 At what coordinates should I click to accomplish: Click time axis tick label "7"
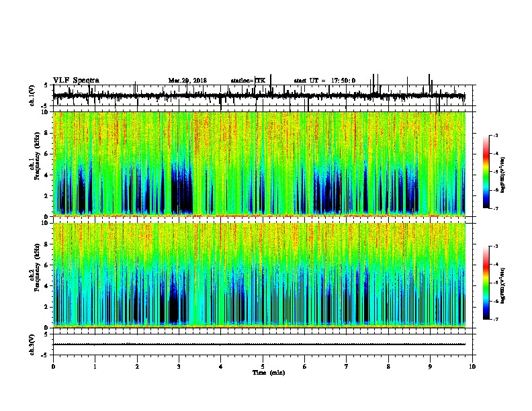347,367
